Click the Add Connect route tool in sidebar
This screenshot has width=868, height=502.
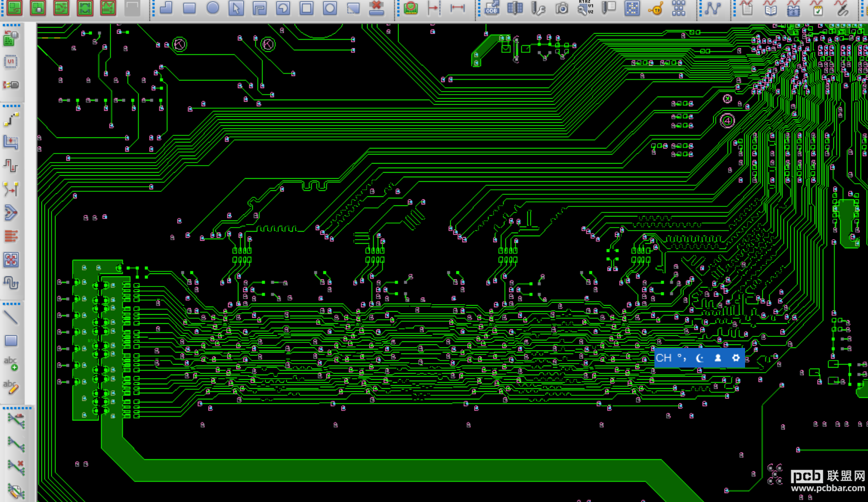click(x=11, y=119)
